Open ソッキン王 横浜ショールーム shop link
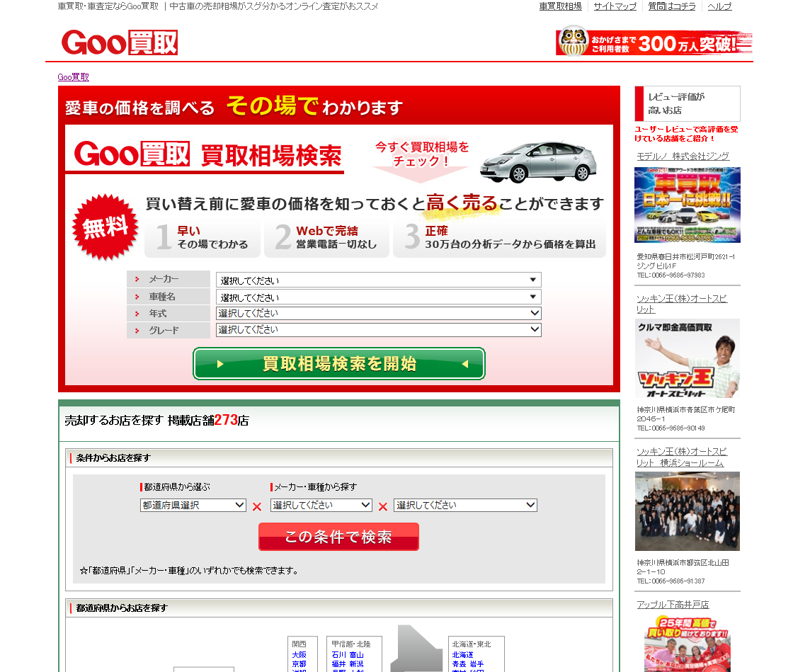 (682, 457)
